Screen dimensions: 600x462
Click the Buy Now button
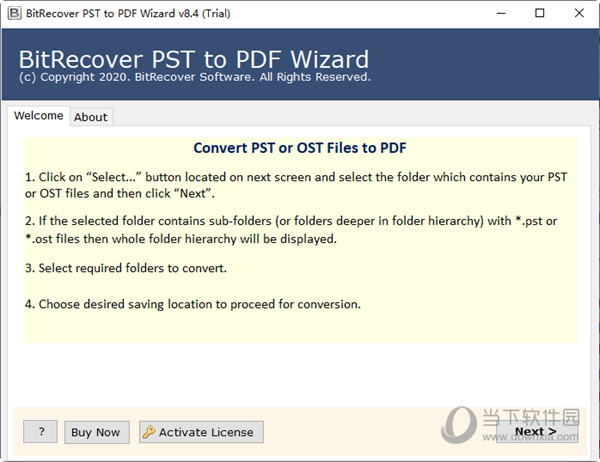[97, 433]
